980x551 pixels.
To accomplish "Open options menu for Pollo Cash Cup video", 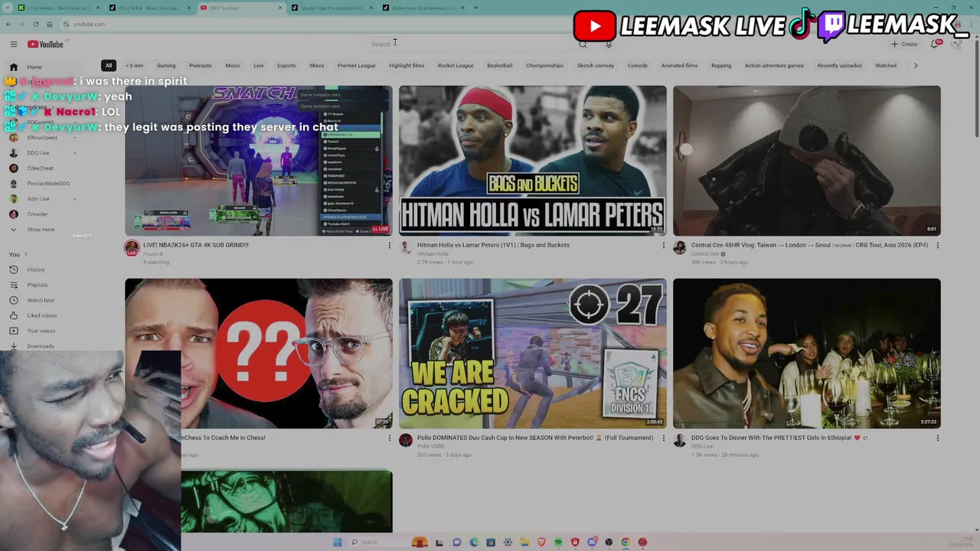I will (663, 439).
